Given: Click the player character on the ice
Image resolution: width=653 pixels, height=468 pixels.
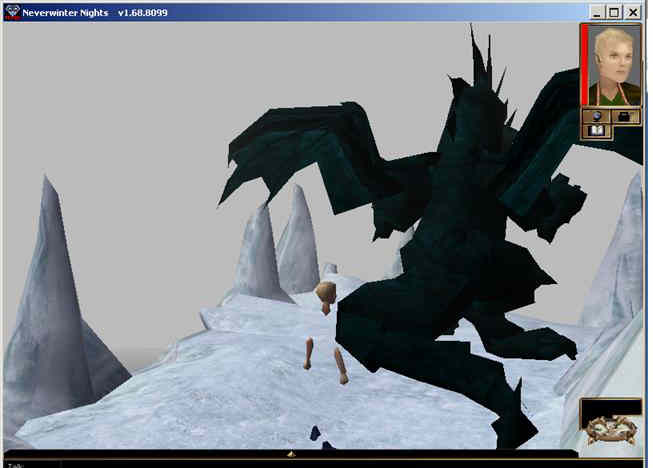Looking at the screenshot, I should tap(326, 331).
